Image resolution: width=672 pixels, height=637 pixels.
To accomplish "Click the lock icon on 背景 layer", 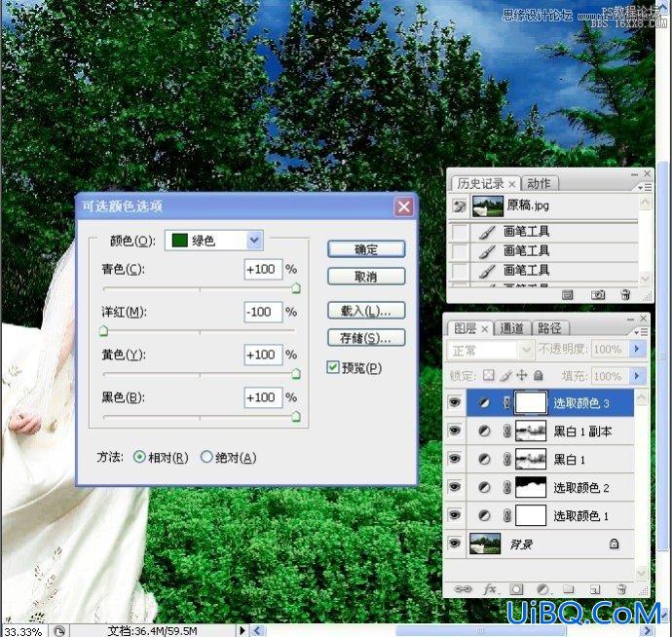I will pyautogui.click(x=614, y=543).
